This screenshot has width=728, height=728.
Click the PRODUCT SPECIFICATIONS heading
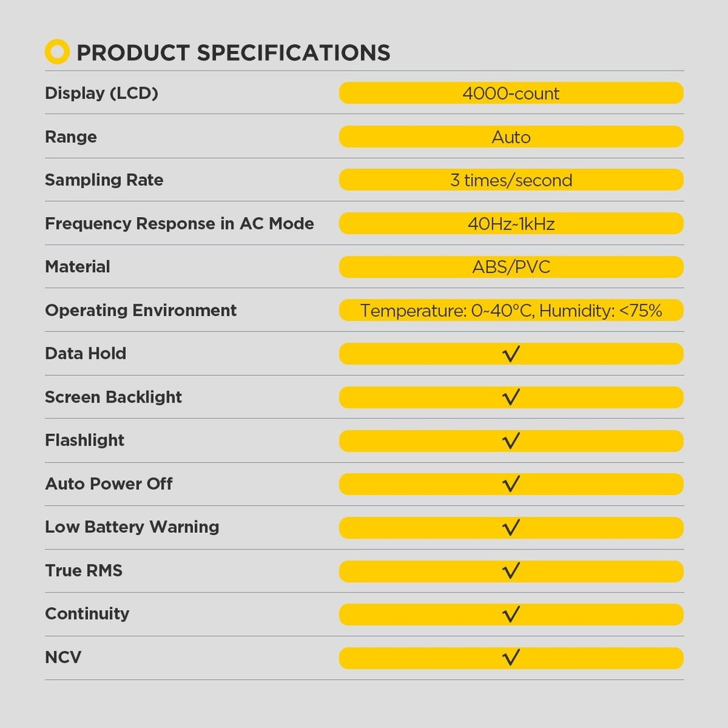233,52
